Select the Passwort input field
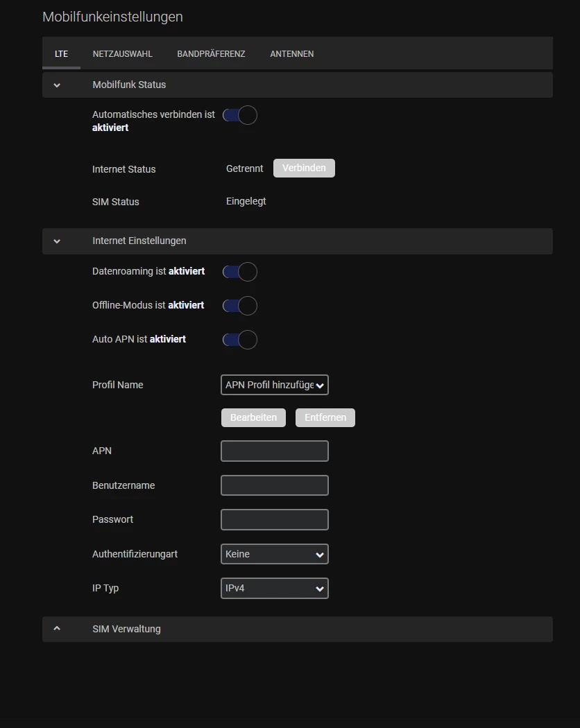Image resolution: width=580 pixels, height=728 pixels. 274,519
